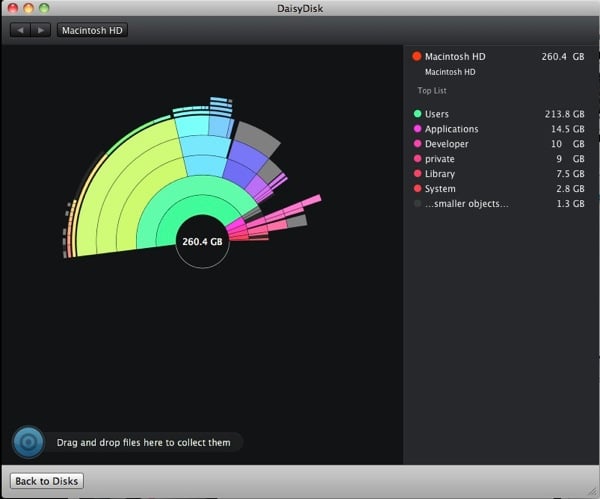Click the orange Macintosh HD dot in sidebar
This screenshot has width=600, height=499.
tap(417, 56)
